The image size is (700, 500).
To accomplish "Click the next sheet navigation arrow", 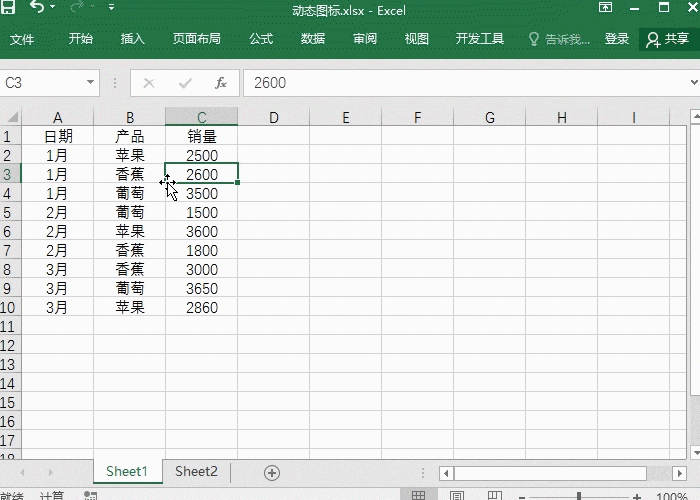I will pos(50,472).
